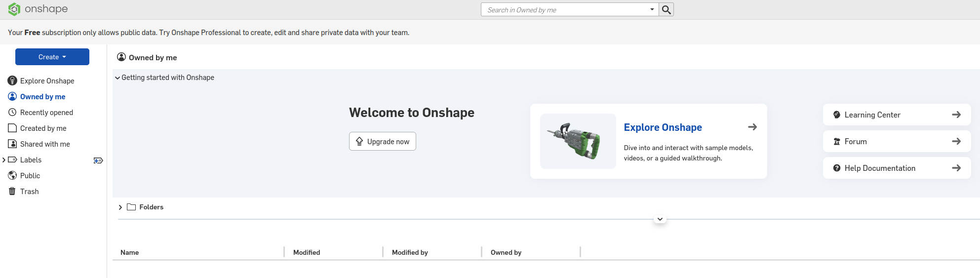Click the chevron toggle on the divider line
This screenshot has height=278, width=980.
(660, 219)
